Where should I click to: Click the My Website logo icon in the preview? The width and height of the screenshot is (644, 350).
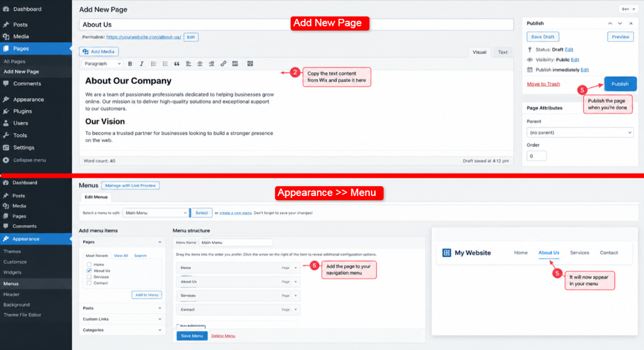[447, 253]
